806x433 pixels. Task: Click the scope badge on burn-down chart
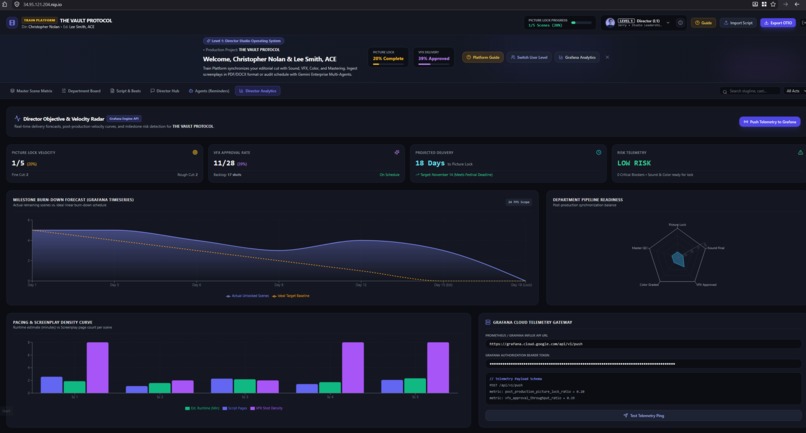pyautogui.click(x=519, y=202)
